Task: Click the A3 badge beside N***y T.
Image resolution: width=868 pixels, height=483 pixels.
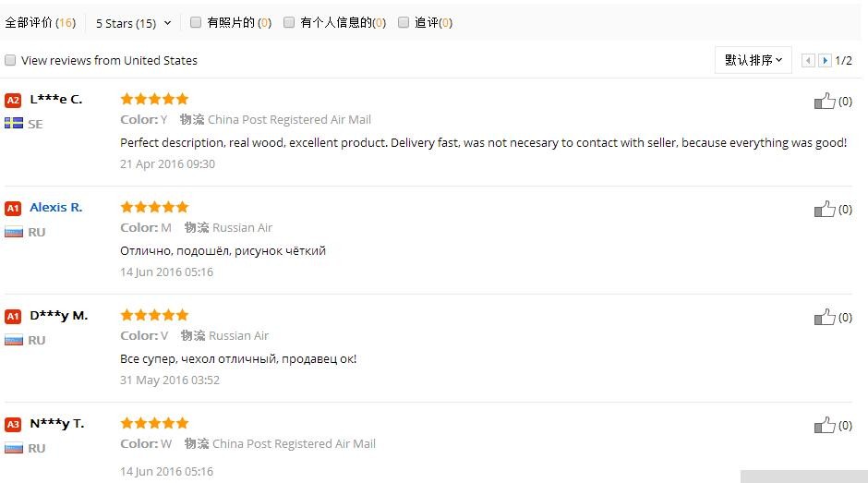Action: pos(13,425)
